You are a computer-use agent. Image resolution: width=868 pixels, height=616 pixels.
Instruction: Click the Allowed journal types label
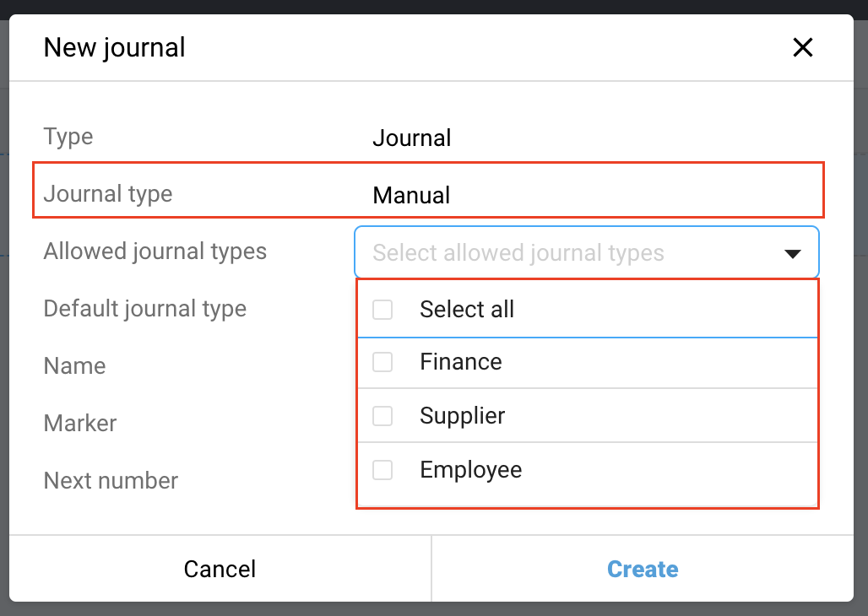click(155, 251)
